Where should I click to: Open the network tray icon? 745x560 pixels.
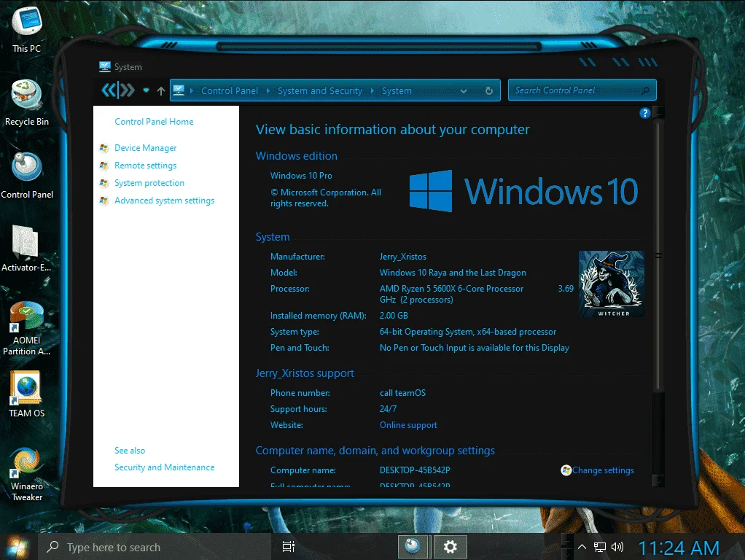point(600,547)
